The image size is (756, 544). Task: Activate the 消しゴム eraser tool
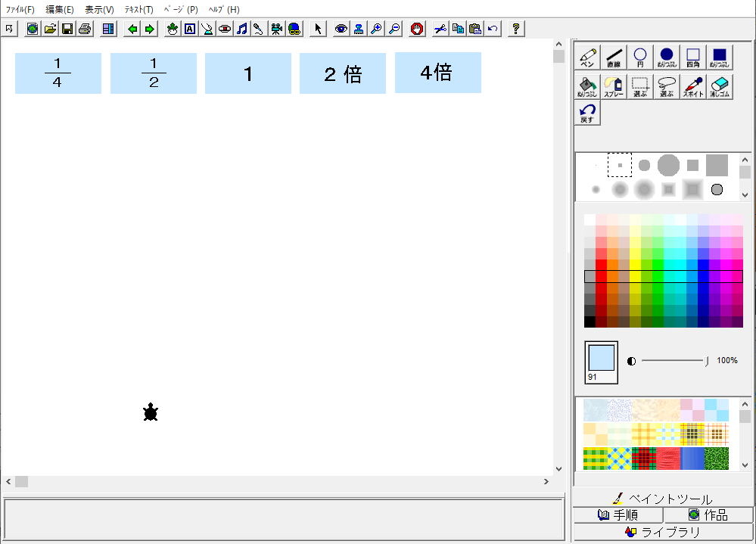(720, 87)
